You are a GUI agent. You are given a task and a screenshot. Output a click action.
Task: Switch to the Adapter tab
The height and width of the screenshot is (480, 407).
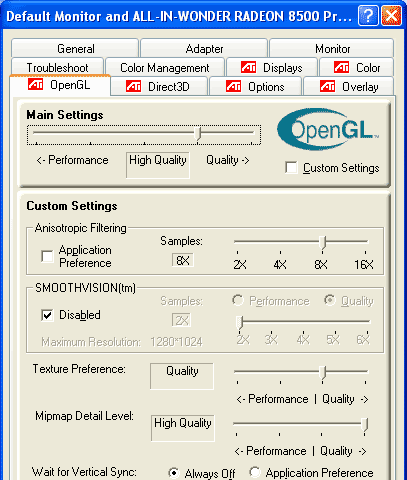pyautogui.click(x=204, y=49)
